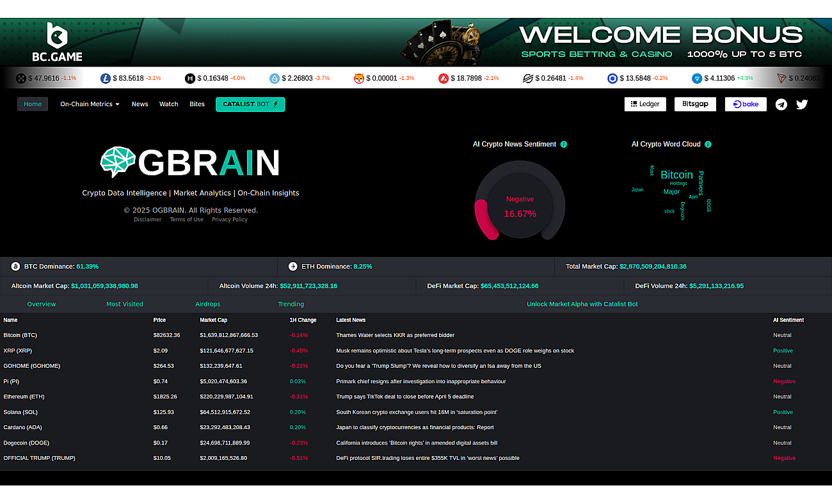
Task: Open the OFFICIAL TRUMP (TRUMP) row name
Action: click(x=39, y=458)
